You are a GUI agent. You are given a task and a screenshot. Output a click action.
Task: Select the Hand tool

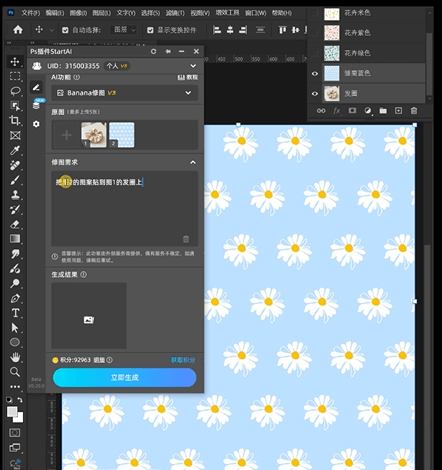click(x=15, y=357)
